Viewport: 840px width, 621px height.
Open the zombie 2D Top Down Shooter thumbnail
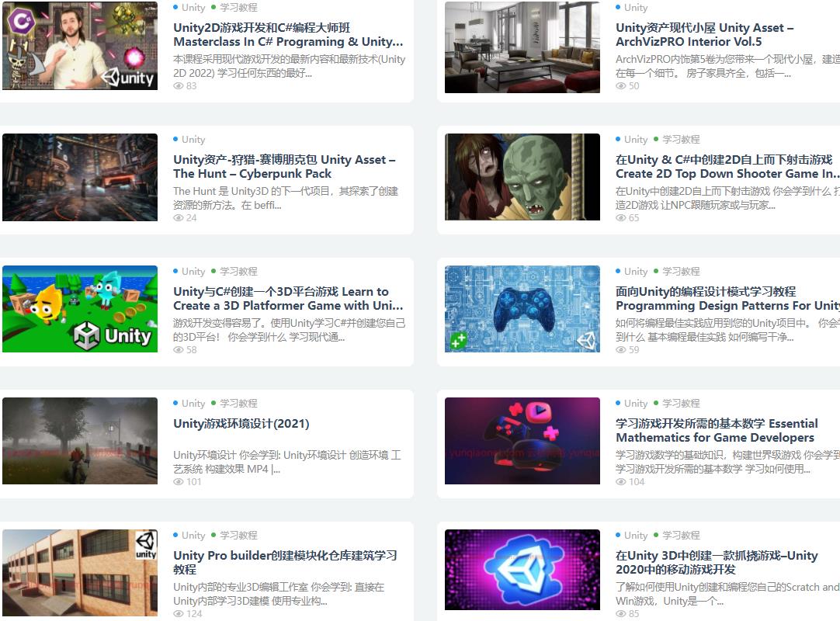pyautogui.click(x=522, y=177)
